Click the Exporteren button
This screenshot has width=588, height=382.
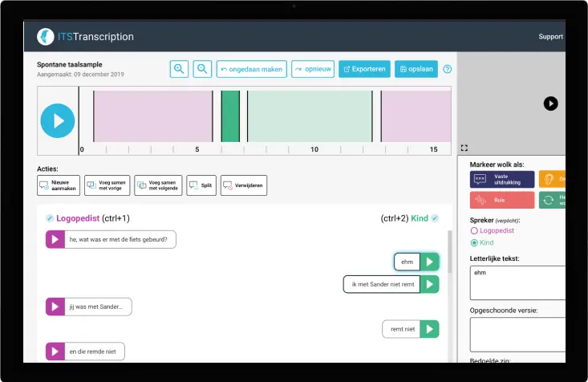364,69
